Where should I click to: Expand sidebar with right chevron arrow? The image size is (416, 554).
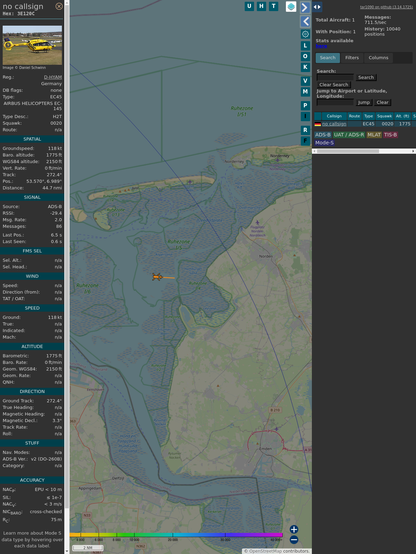[305, 7]
